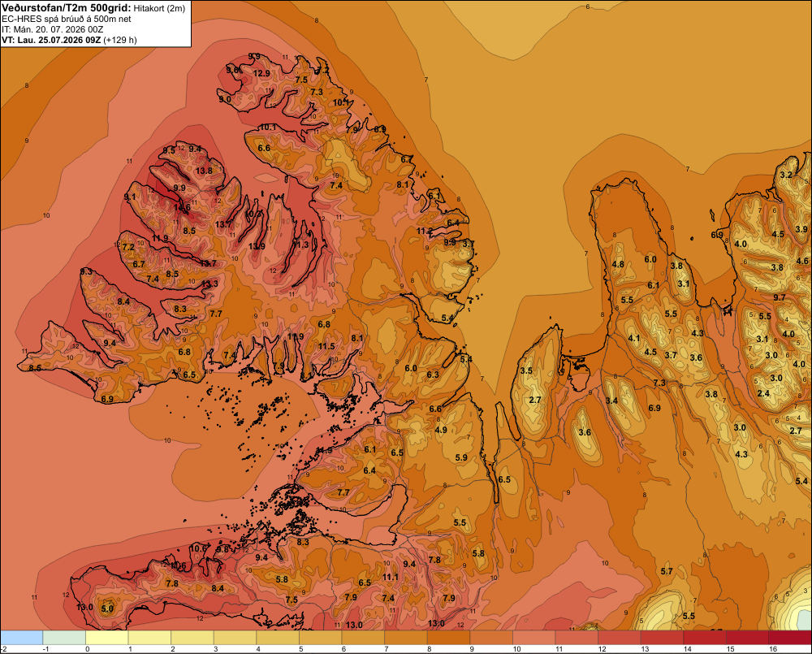This screenshot has width=812, height=654.
Task: Click the '3.2' temperature value at northeast corner
Action: pyautogui.click(x=786, y=175)
